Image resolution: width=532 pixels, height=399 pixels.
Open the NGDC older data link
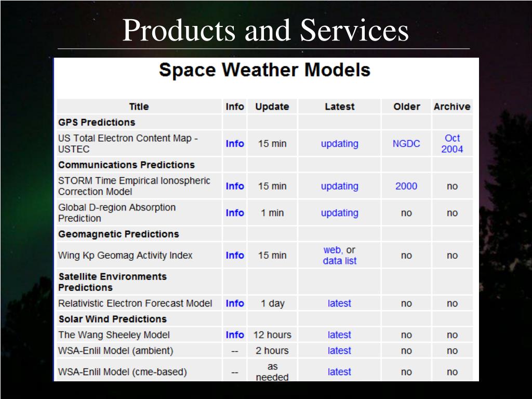coord(406,143)
